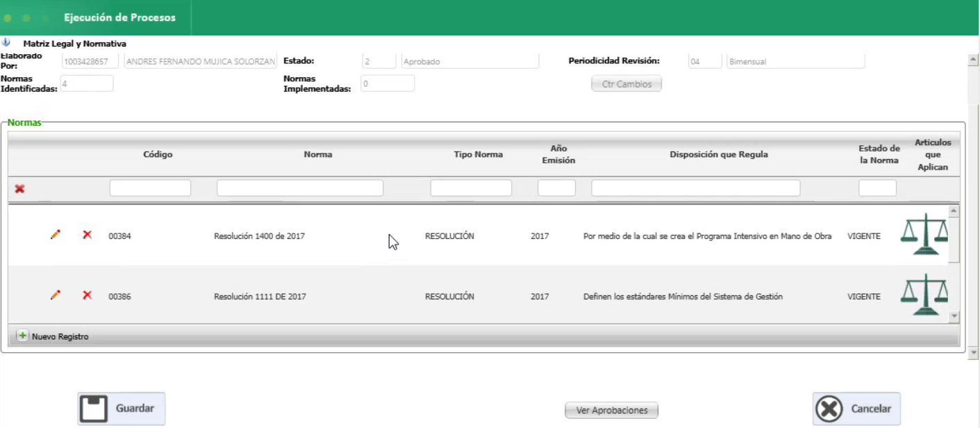Click the Norma filter field

[300, 188]
